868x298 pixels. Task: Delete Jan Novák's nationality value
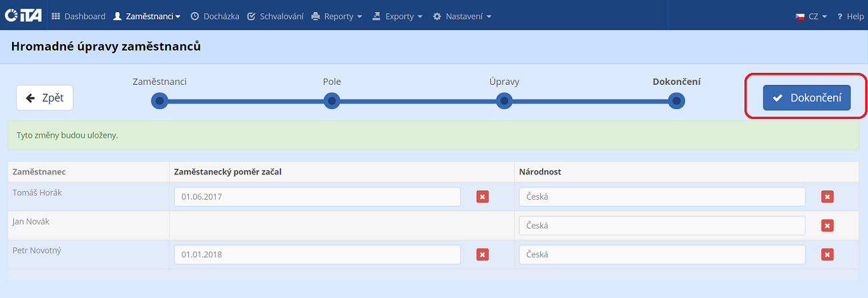[827, 226]
